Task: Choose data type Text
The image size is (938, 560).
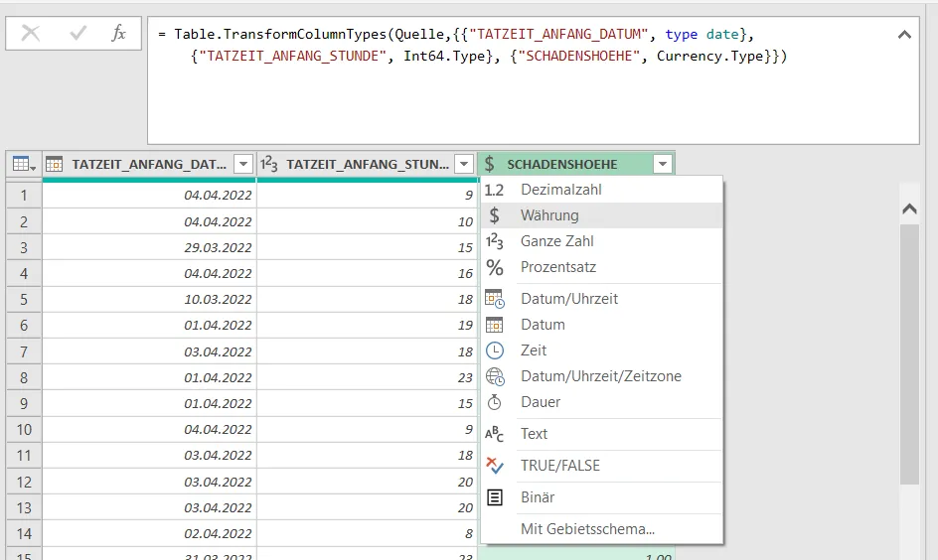Action: [602, 433]
